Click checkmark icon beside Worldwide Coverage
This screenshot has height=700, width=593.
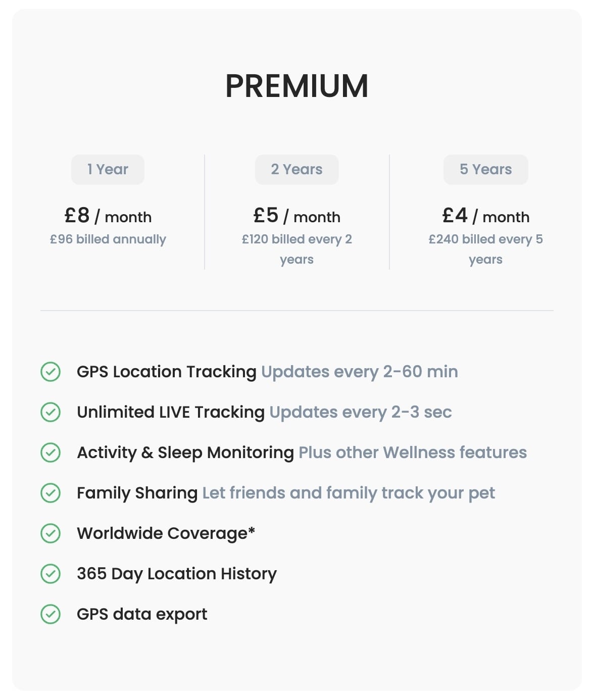tap(51, 533)
